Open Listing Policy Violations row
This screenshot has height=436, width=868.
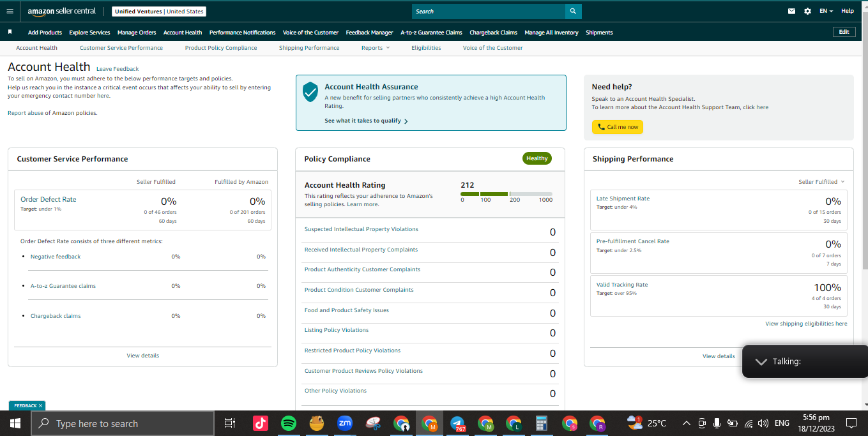point(430,333)
